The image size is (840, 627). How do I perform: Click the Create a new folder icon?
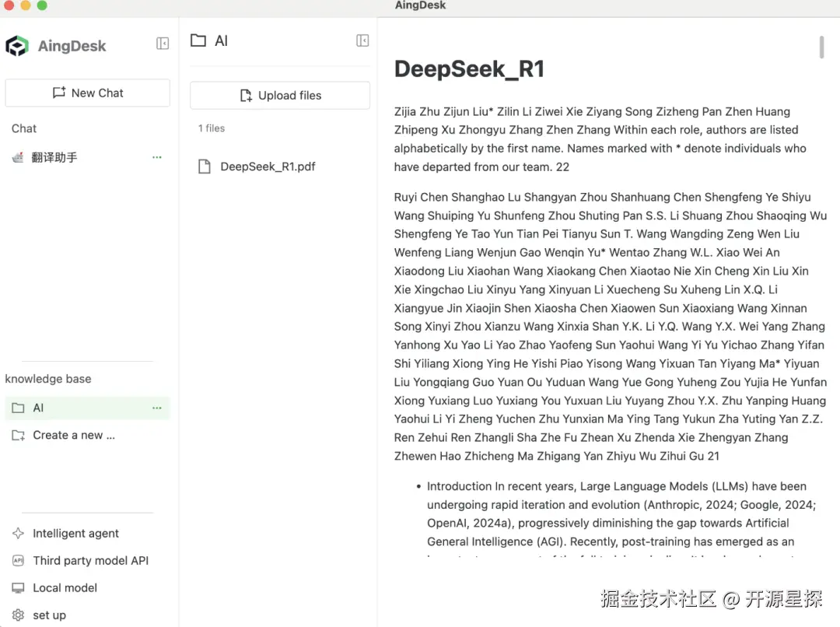(x=18, y=435)
